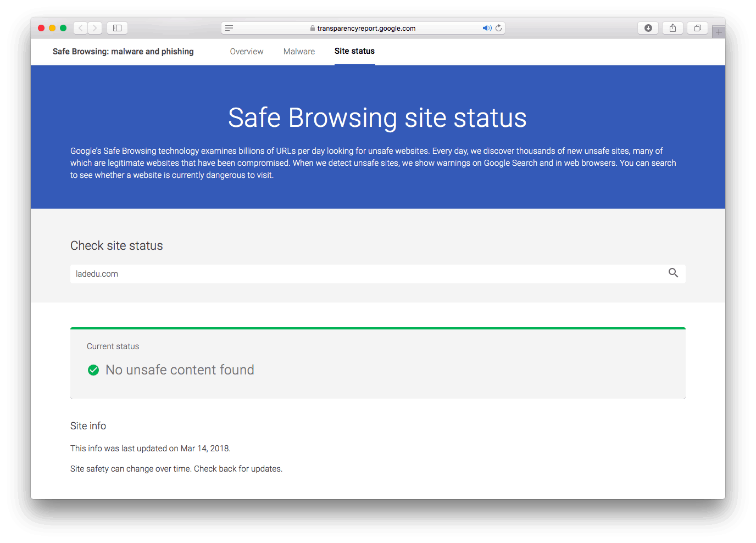Mute tab audio speaker icon
This screenshot has width=756, height=543.
click(x=487, y=28)
